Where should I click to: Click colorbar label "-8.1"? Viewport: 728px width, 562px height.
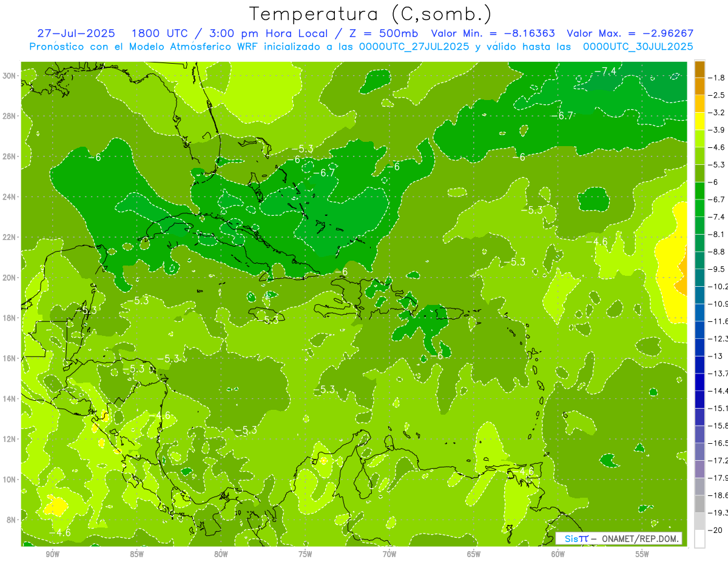pyautogui.click(x=718, y=234)
